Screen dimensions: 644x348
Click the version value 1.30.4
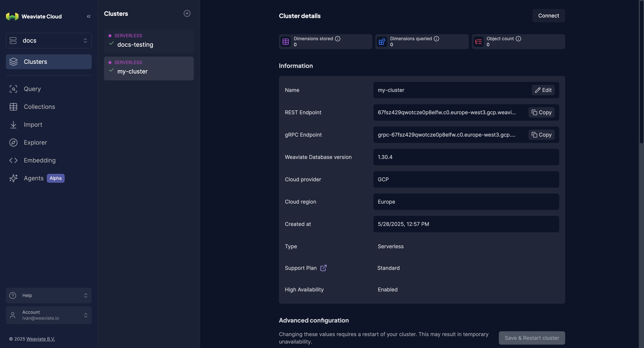click(385, 157)
